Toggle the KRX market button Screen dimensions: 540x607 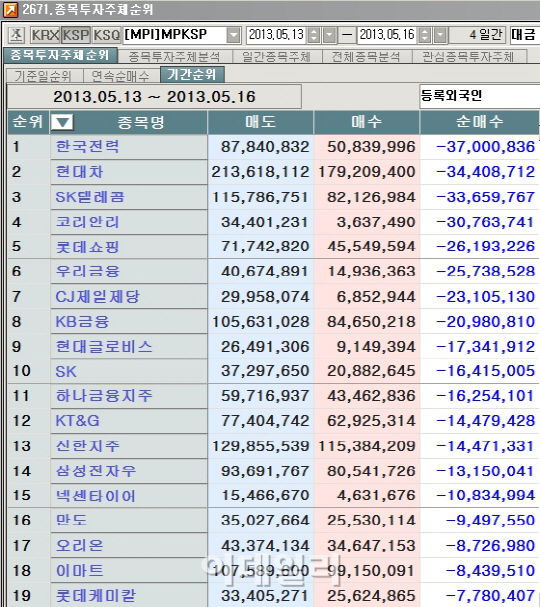[x=45, y=35]
